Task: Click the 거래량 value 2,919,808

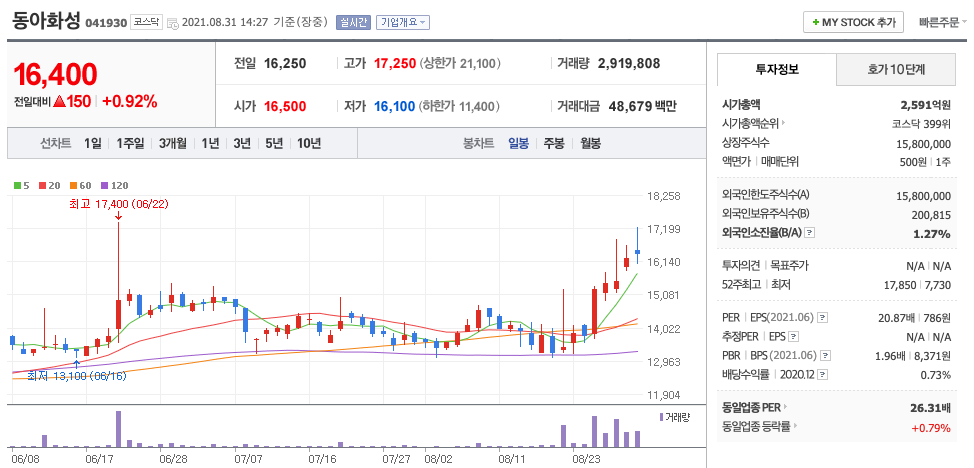Action: point(629,63)
